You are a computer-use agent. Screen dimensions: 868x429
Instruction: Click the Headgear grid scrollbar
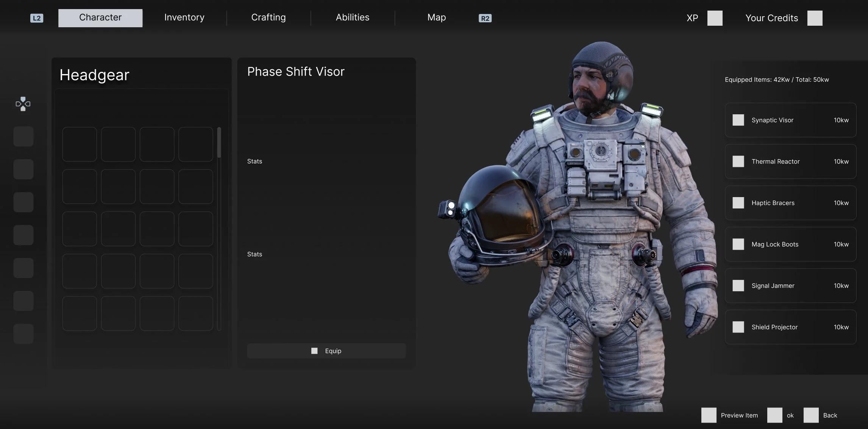219,143
